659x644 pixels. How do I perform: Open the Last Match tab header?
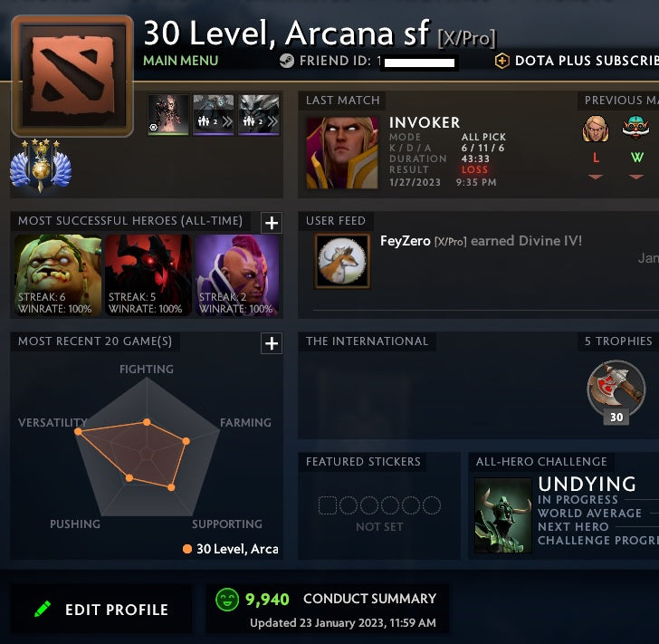pos(342,101)
